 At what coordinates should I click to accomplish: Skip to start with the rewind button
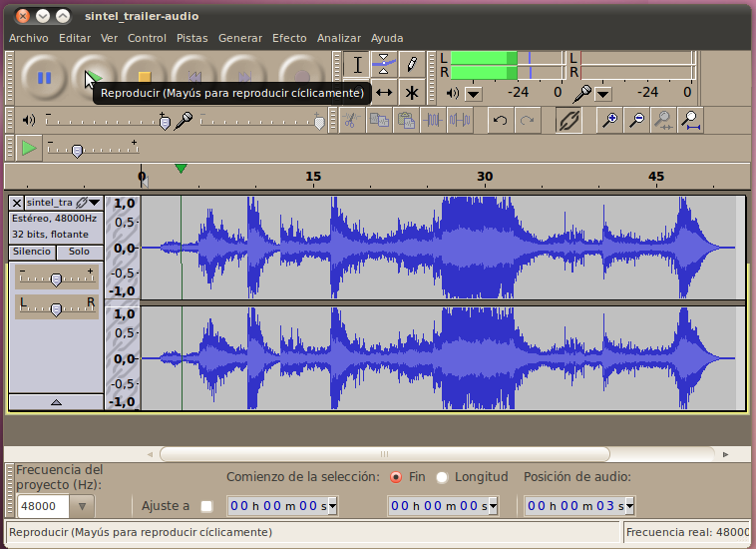[194, 78]
